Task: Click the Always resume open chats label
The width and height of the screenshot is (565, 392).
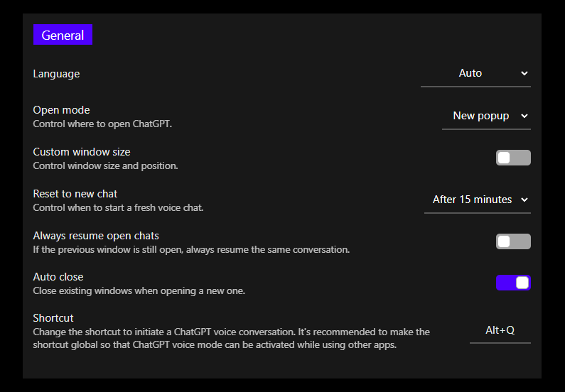Action: (96, 236)
